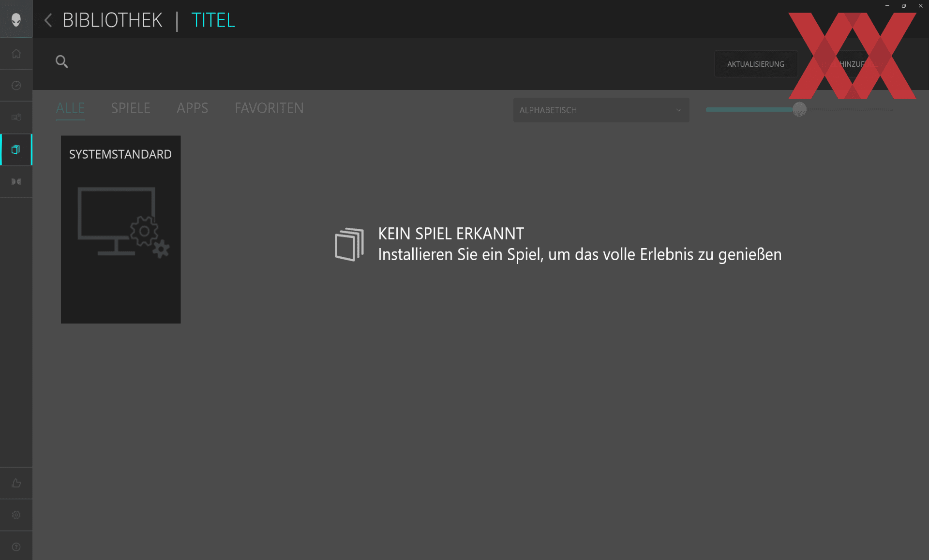Open the settings gear icon

point(16,515)
